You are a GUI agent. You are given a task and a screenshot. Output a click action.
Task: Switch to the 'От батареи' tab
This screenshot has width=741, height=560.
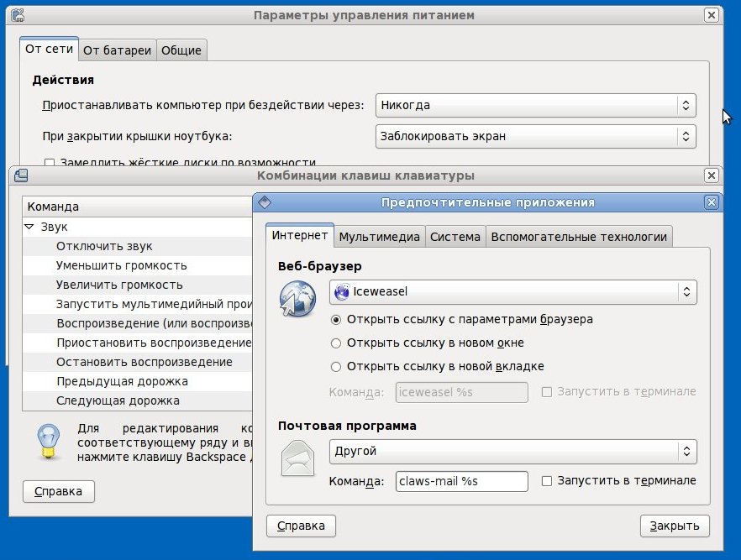coord(118,50)
